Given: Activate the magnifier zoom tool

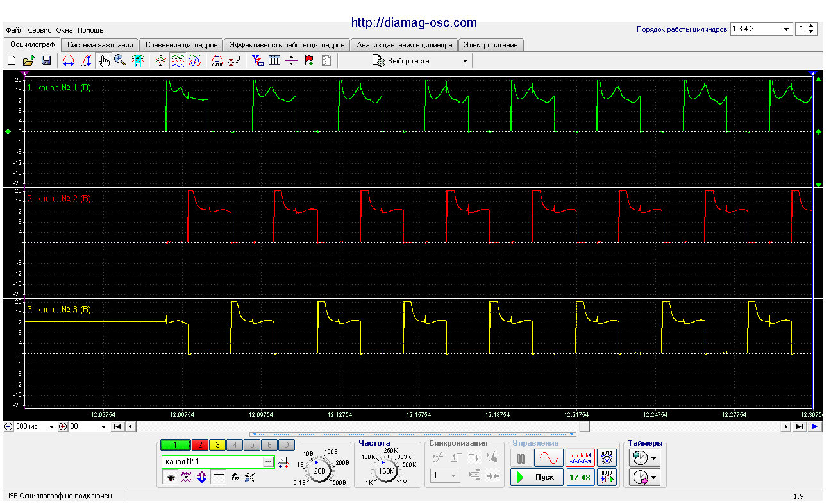Looking at the screenshot, I should tap(120, 61).
